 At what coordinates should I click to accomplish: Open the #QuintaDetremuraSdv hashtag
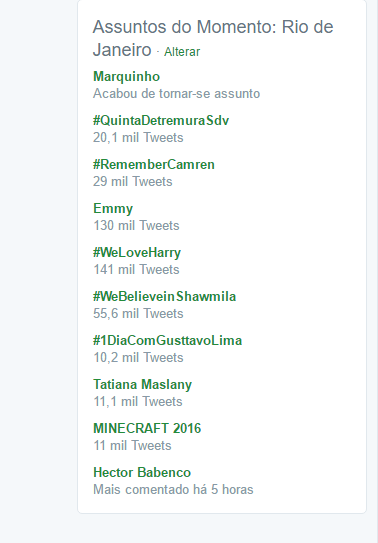[161, 121]
